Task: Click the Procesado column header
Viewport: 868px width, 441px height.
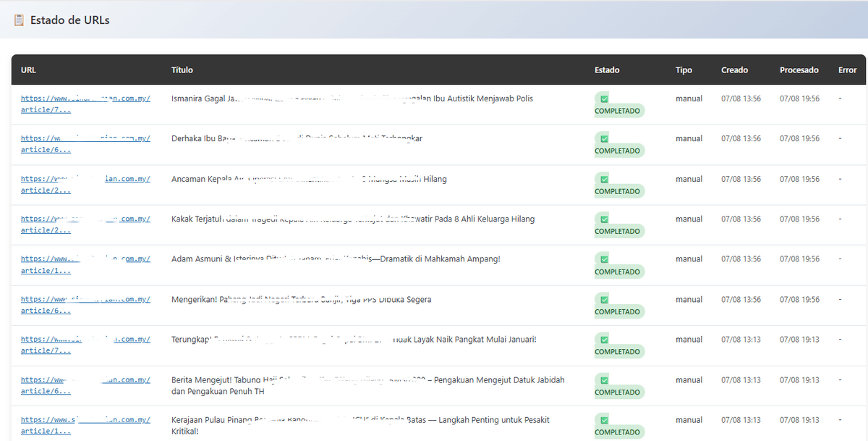Action: pyautogui.click(x=799, y=70)
